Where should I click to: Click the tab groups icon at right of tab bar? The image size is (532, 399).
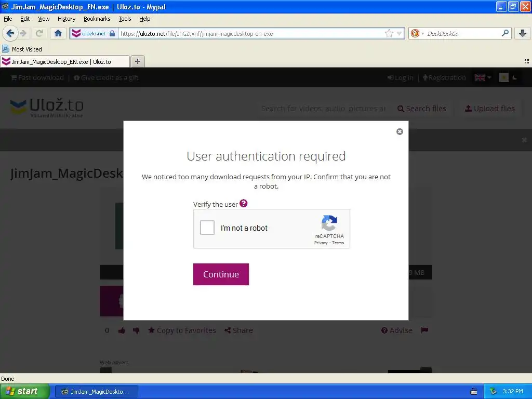(x=527, y=61)
